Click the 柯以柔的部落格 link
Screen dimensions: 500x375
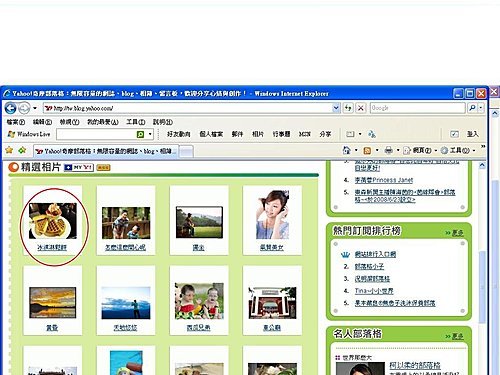click(415, 365)
